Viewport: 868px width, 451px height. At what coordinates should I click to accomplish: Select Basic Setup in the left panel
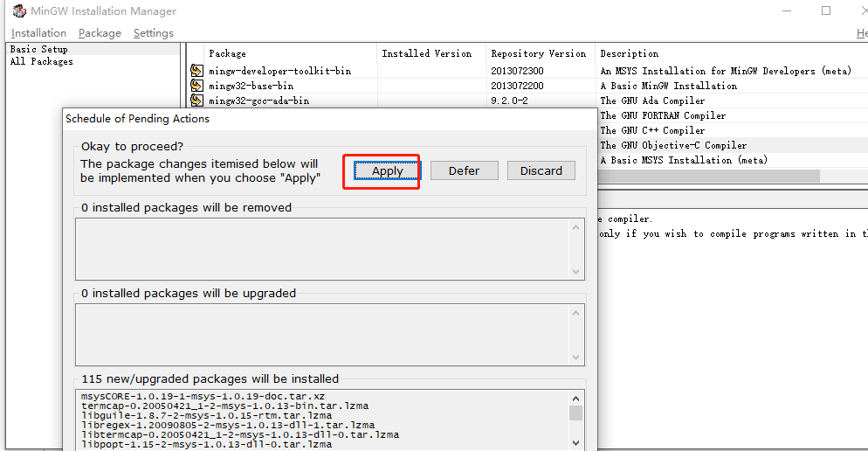(38, 49)
